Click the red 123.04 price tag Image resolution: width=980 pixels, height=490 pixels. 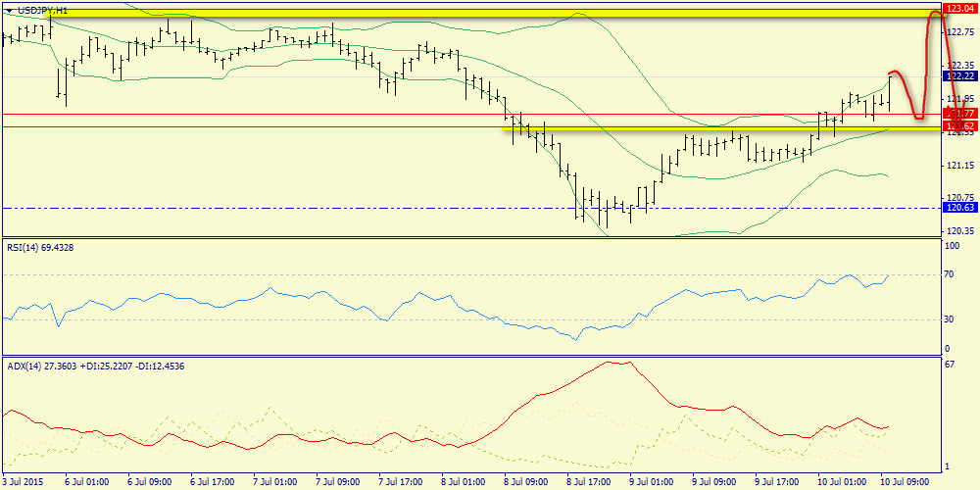coord(961,8)
